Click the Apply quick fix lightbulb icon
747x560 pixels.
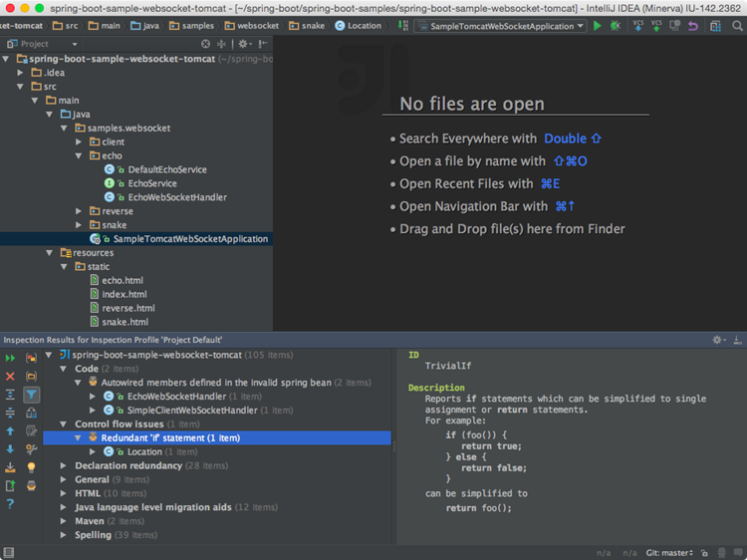click(31, 467)
